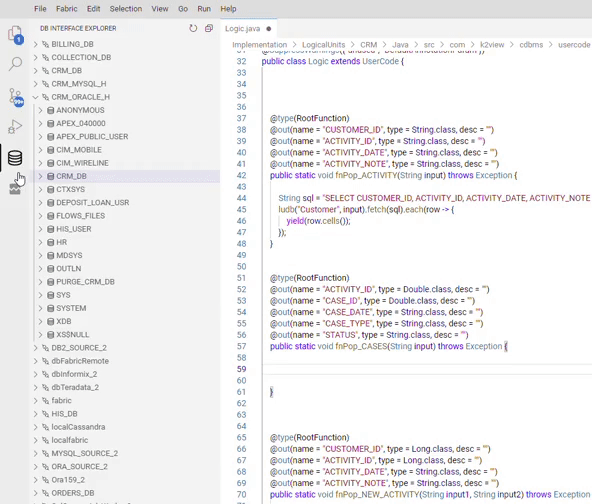Click the COLLECTION_DB interface icon
Image resolution: width=592 pixels, height=504 pixels.
pos(45,57)
